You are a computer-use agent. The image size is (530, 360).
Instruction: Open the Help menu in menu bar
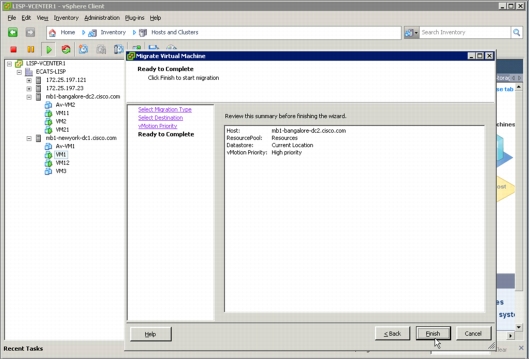point(155,18)
